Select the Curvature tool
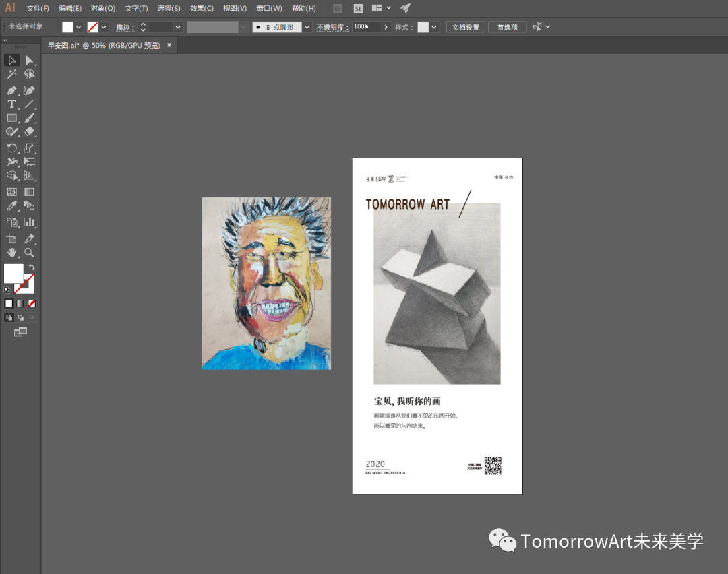The height and width of the screenshot is (574, 728). pos(29,90)
